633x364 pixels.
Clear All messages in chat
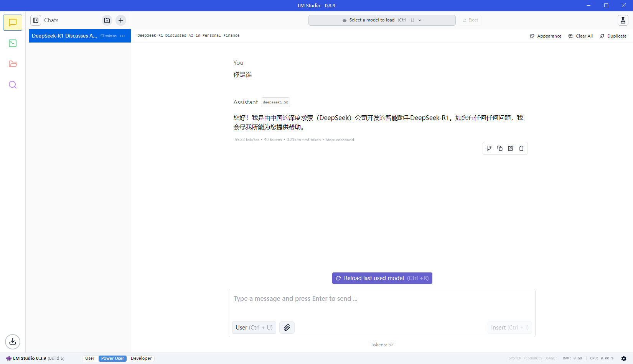pos(580,36)
